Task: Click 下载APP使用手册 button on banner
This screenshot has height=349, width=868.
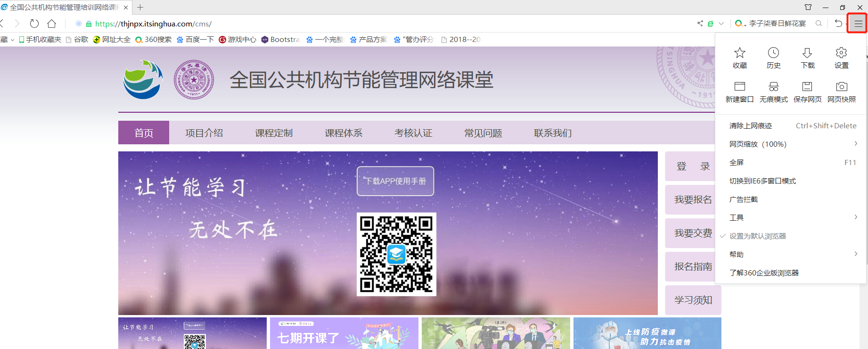Action: 395,181
